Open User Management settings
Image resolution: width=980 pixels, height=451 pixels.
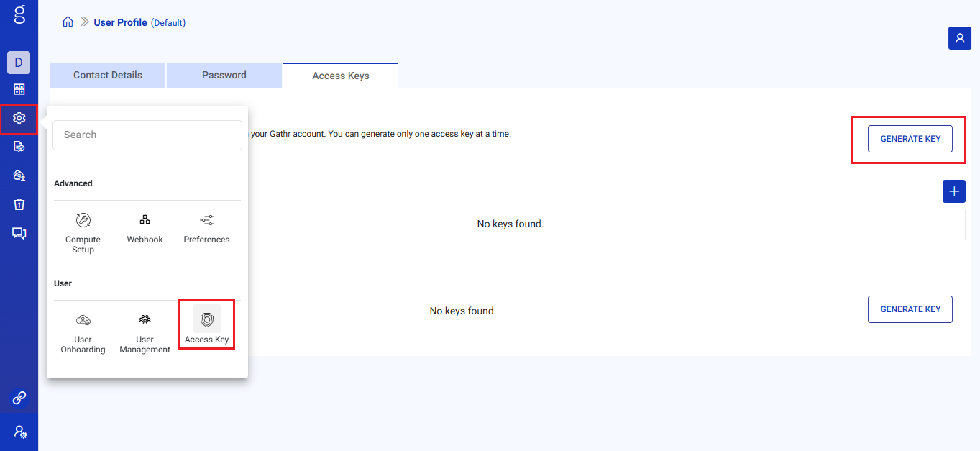[145, 331]
